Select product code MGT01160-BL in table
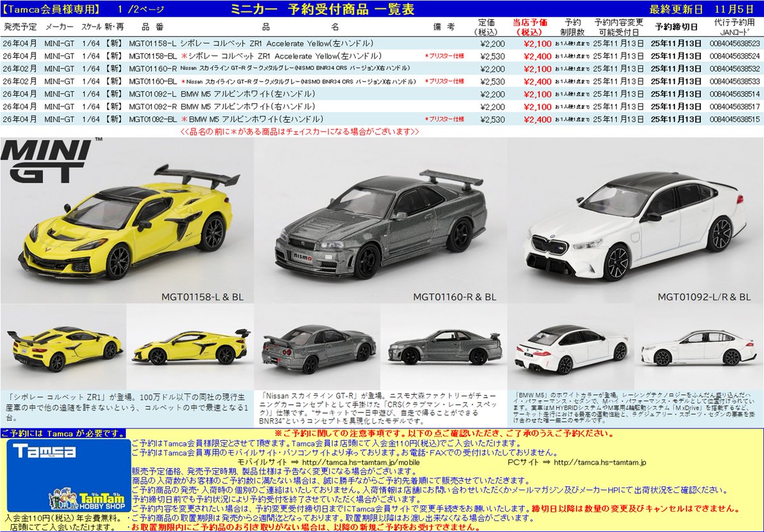 (x=153, y=81)
